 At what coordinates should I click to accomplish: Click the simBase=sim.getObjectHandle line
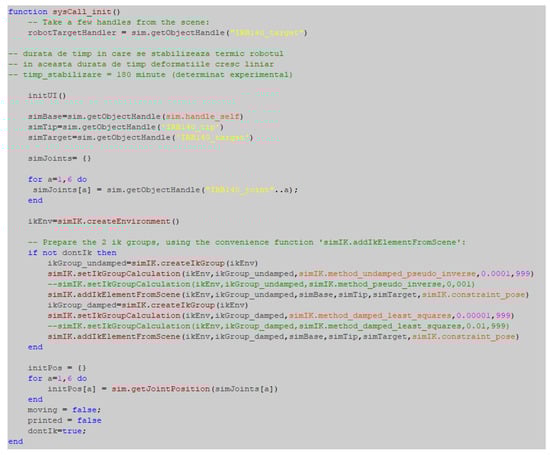click(x=136, y=116)
